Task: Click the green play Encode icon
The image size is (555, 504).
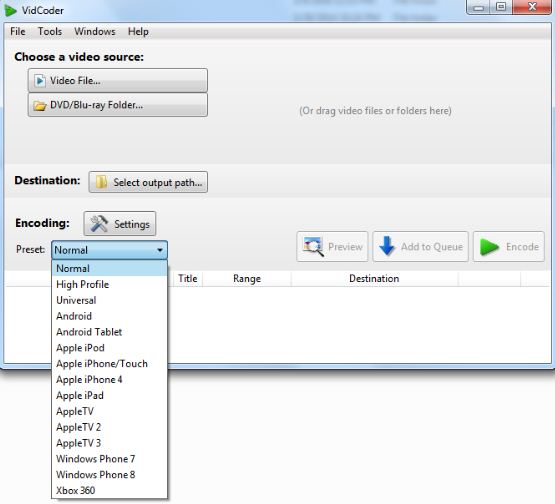Action: pos(489,247)
